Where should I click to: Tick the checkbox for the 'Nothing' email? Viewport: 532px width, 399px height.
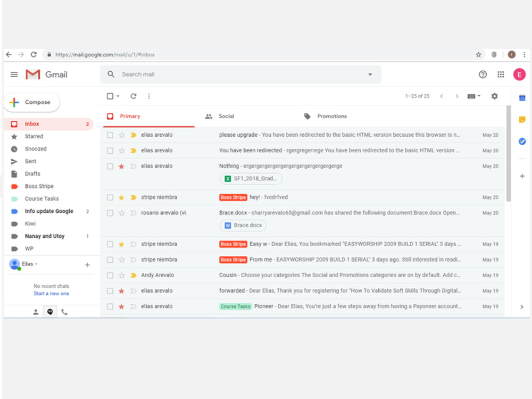pos(110,166)
